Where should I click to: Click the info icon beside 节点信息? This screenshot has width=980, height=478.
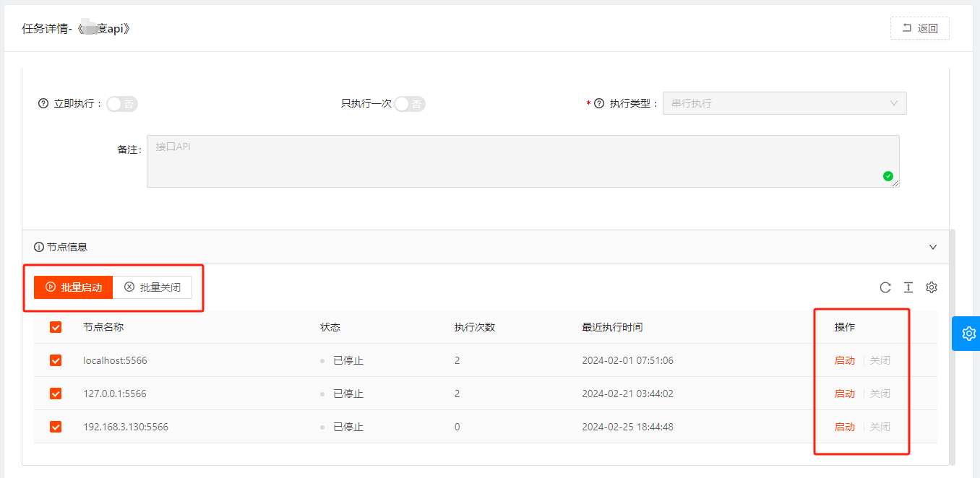pyautogui.click(x=39, y=247)
